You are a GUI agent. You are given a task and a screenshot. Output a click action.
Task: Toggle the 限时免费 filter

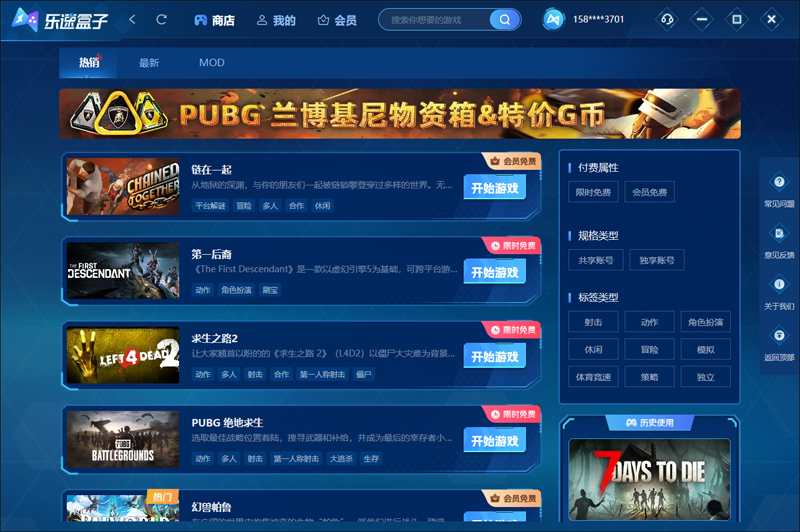(x=594, y=192)
